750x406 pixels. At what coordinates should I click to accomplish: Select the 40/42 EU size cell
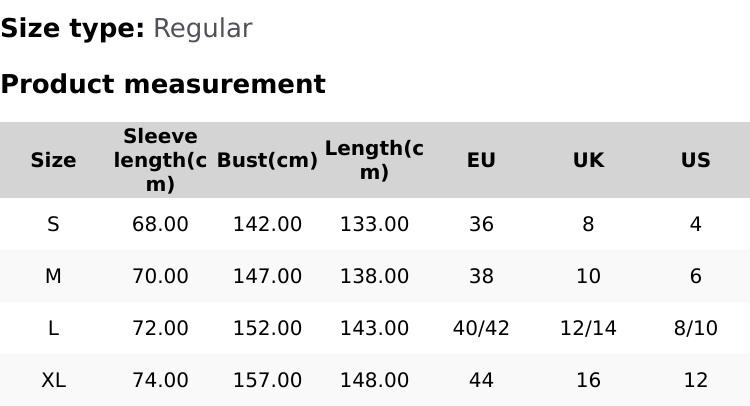pyautogui.click(x=481, y=328)
